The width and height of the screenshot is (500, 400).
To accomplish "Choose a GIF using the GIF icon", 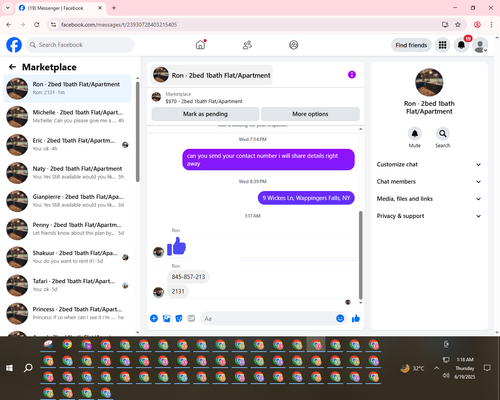I will (191, 318).
